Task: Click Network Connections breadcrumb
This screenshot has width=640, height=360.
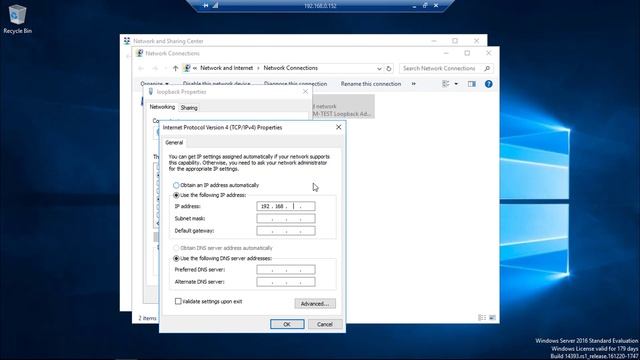Action: (291, 68)
